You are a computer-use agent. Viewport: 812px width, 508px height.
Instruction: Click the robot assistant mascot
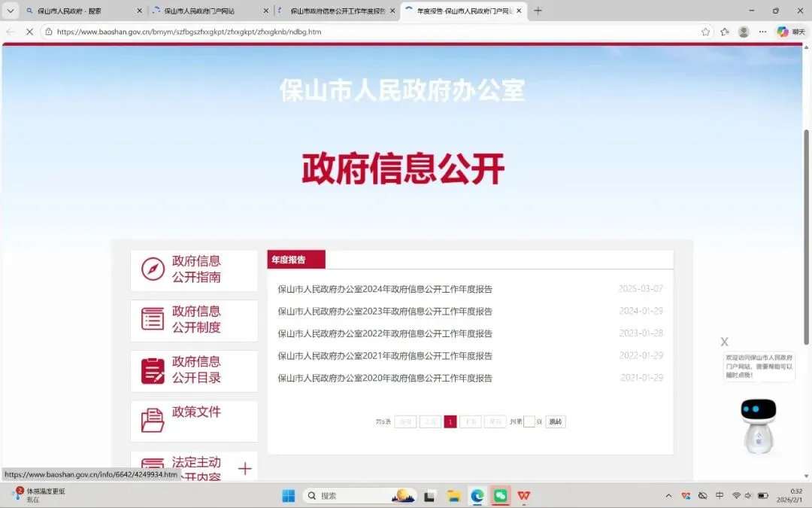tap(758, 425)
